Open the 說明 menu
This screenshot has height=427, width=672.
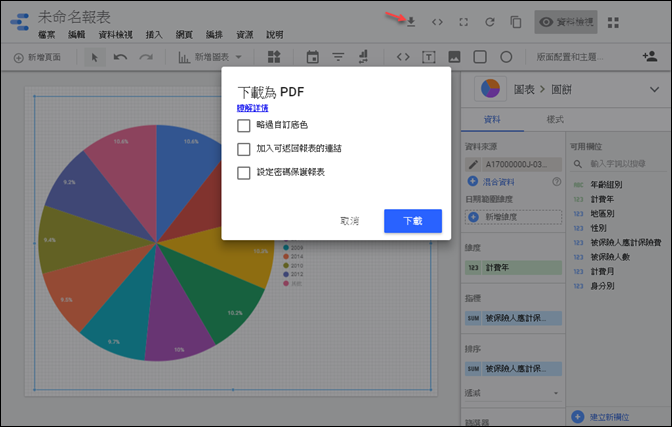pos(275,35)
